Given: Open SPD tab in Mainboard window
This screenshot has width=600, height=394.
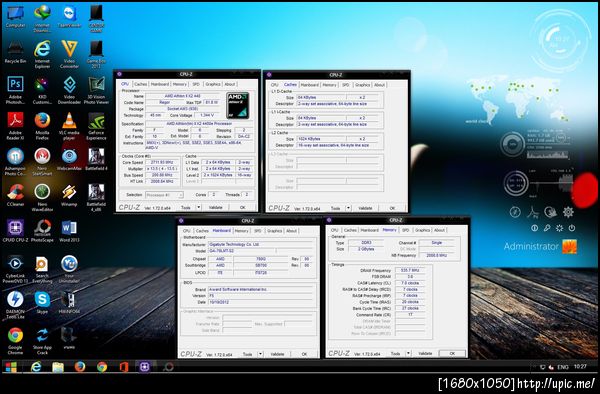Looking at the screenshot, I should click(x=258, y=231).
